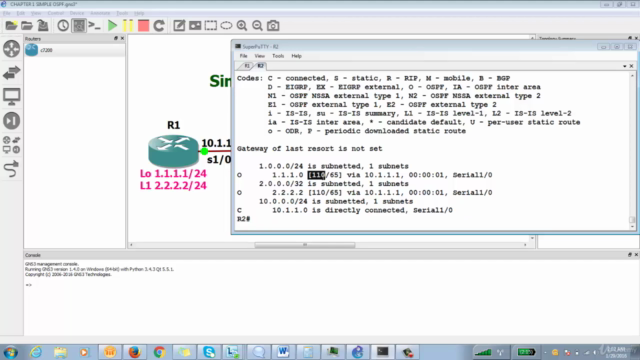Open the Windows Start menu
The height and width of the screenshot is (360, 640).
point(10,352)
